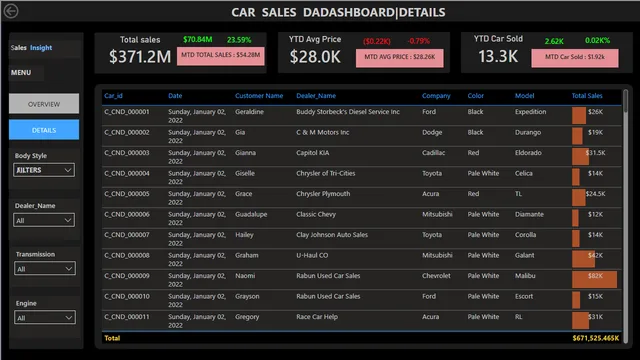Viewport: 640px width, 360px height.
Task: Select row C_CND_000001
Action: pos(362,116)
